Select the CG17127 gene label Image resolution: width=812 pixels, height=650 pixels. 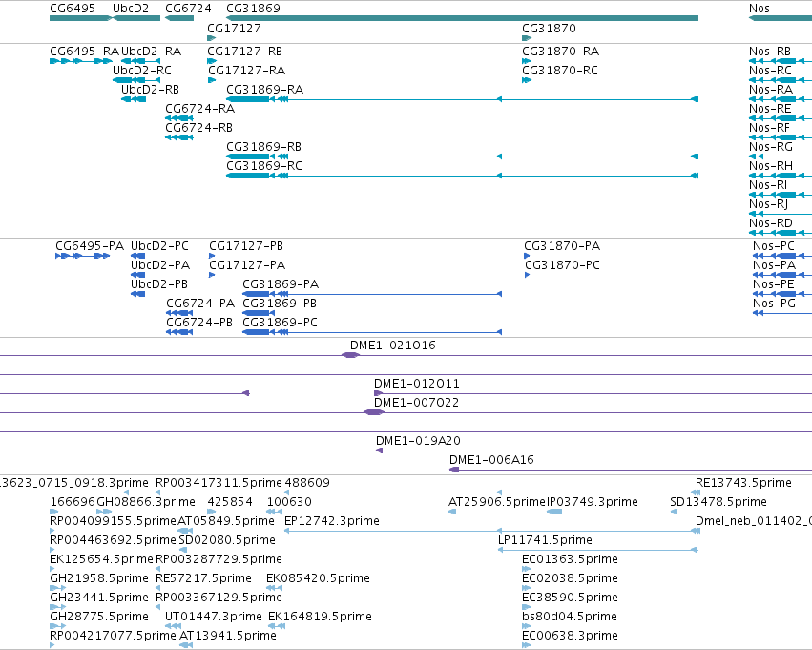click(234, 29)
